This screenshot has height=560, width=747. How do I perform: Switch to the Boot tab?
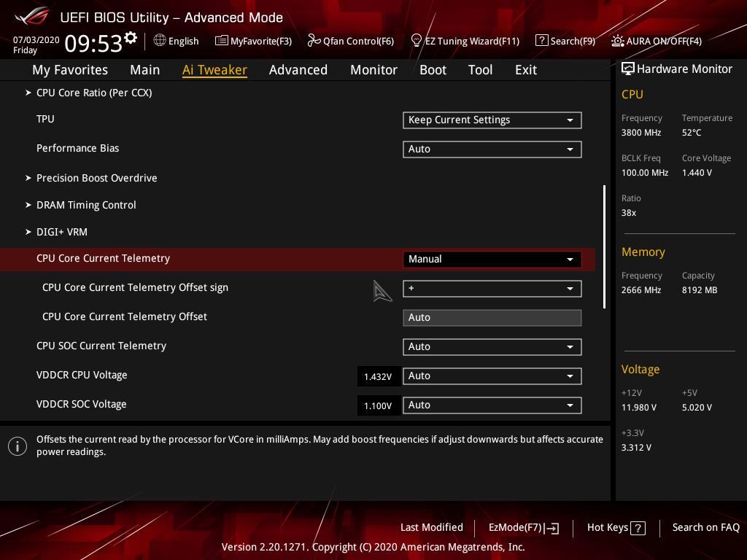tap(433, 69)
